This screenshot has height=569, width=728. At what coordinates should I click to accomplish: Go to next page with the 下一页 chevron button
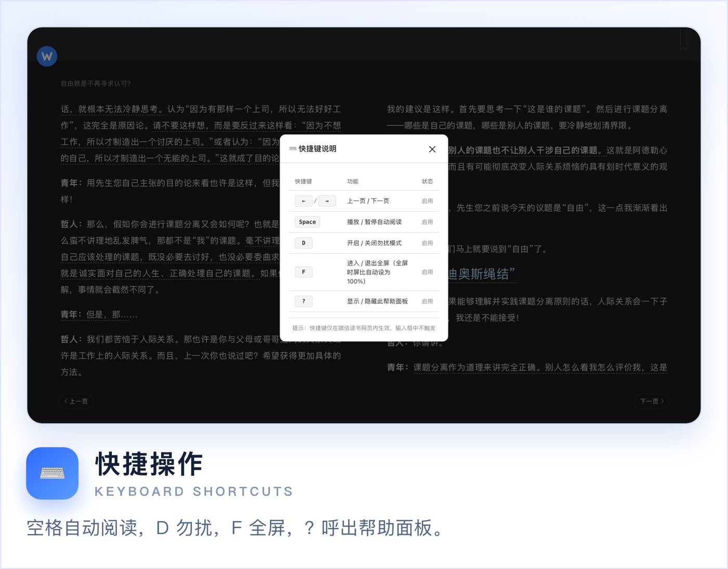652,401
